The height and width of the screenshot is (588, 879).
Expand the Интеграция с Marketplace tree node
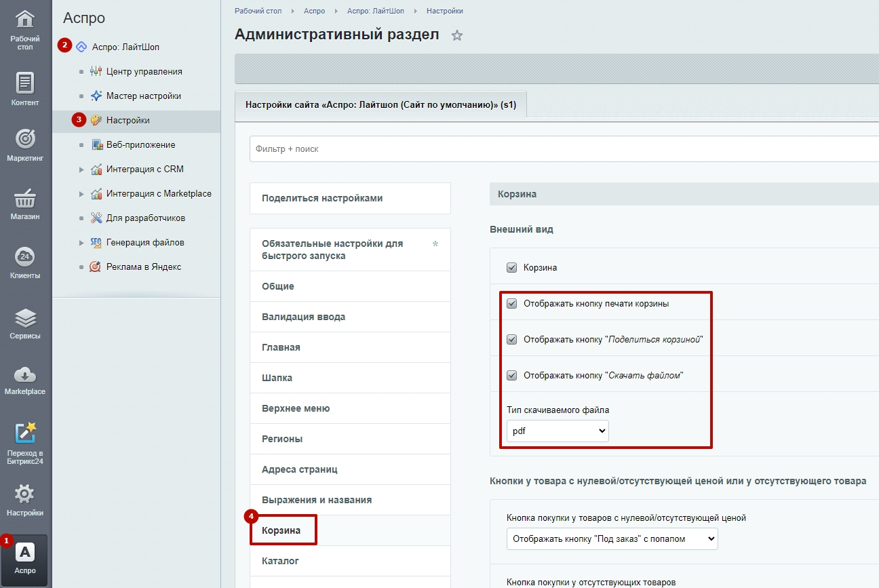81,194
